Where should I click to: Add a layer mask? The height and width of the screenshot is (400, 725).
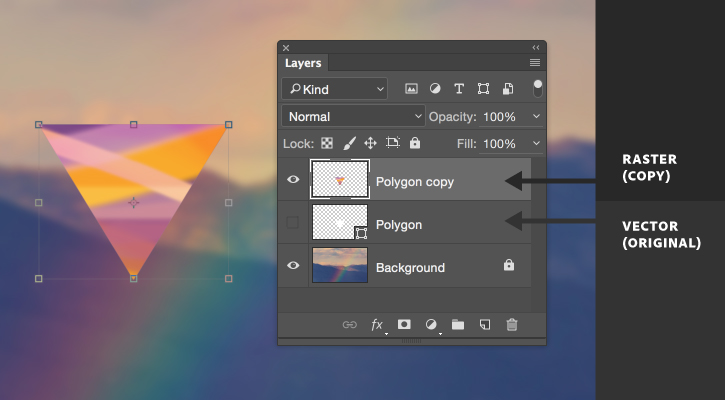(404, 324)
